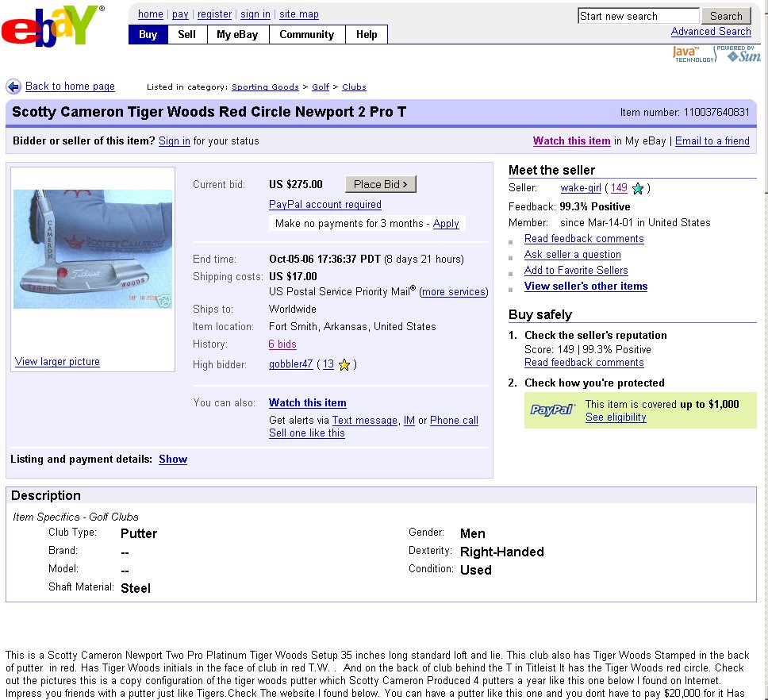The height and width of the screenshot is (700, 768).
Task: Click Email to a friend
Action: 712,141
